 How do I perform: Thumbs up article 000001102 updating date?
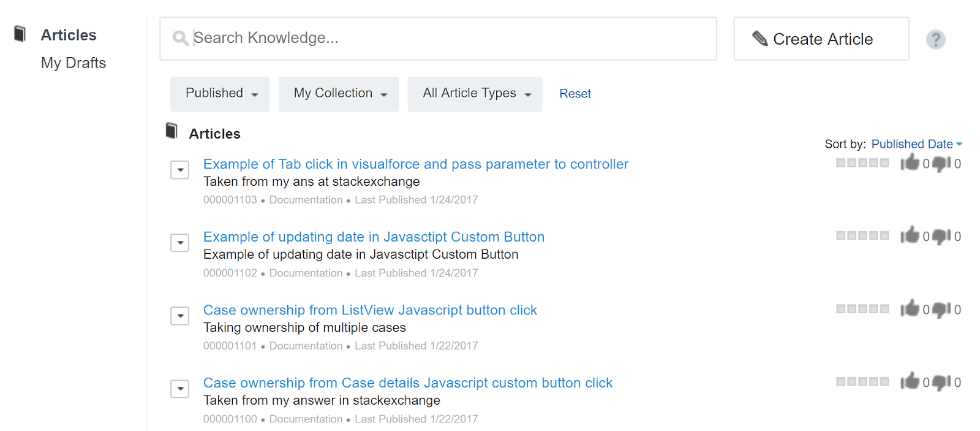(910, 235)
